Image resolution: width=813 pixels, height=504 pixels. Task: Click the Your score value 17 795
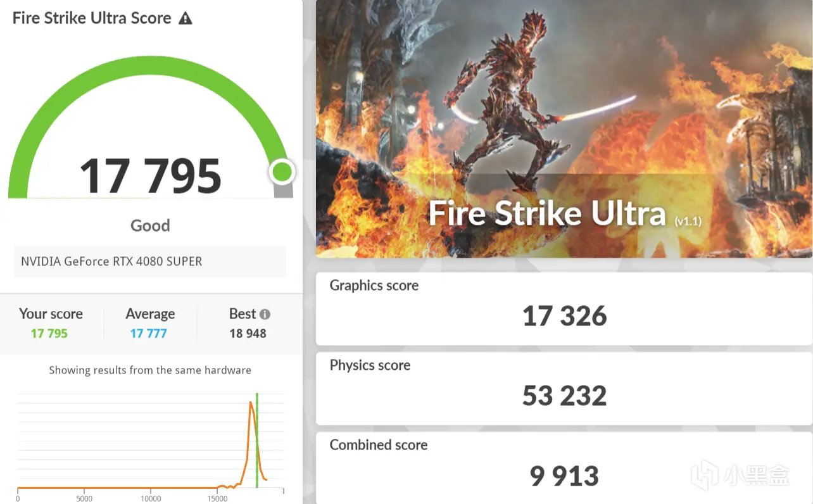(x=49, y=334)
